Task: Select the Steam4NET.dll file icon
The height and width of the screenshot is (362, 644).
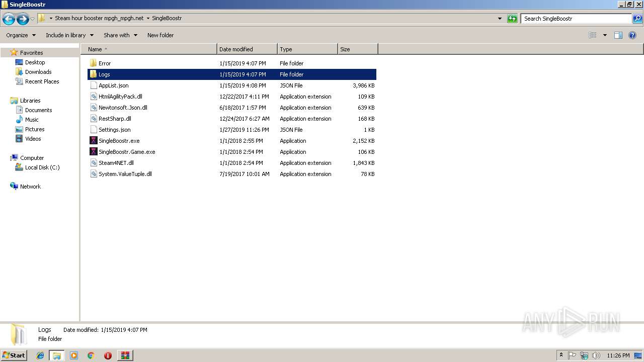Action: click(94, 163)
